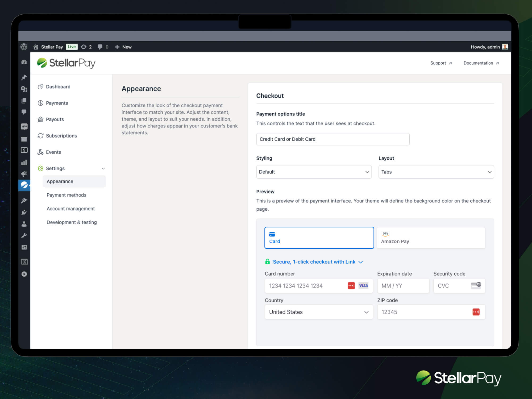
Task: Open the WordPress Dashboard gauge icon
Action: (x=24, y=62)
